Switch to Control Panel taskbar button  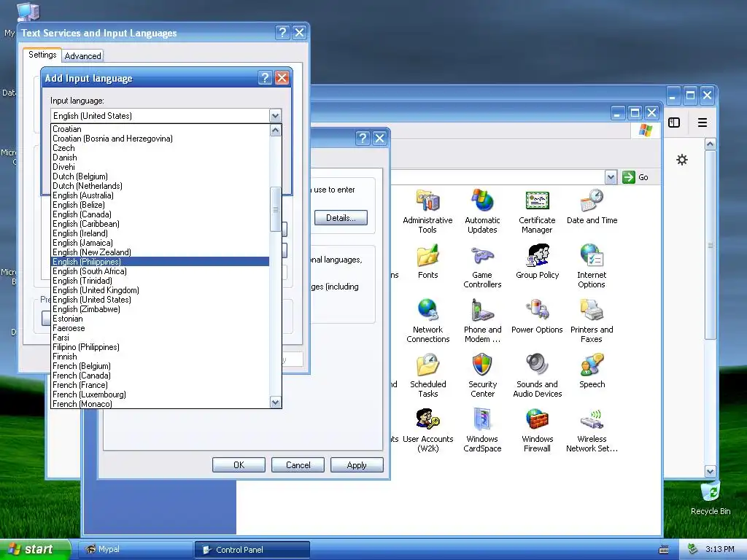tap(252, 549)
